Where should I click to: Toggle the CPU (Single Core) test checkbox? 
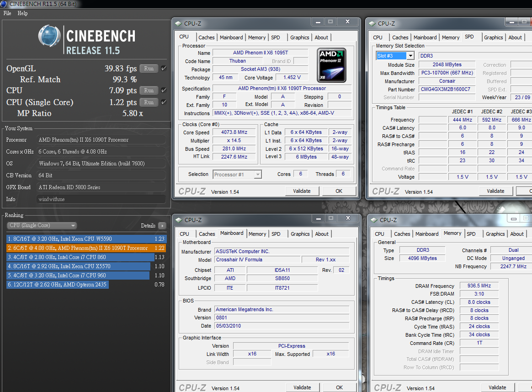point(164,102)
